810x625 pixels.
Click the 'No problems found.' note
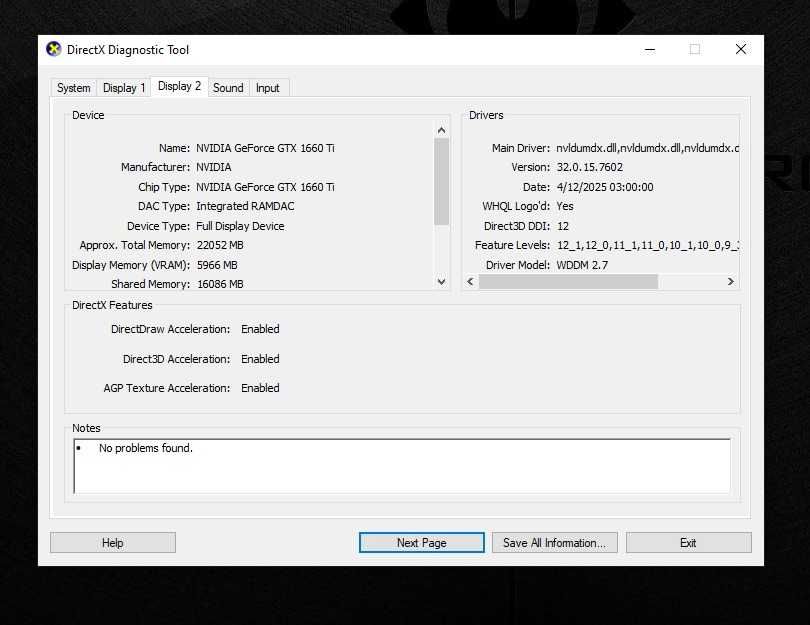coord(146,448)
